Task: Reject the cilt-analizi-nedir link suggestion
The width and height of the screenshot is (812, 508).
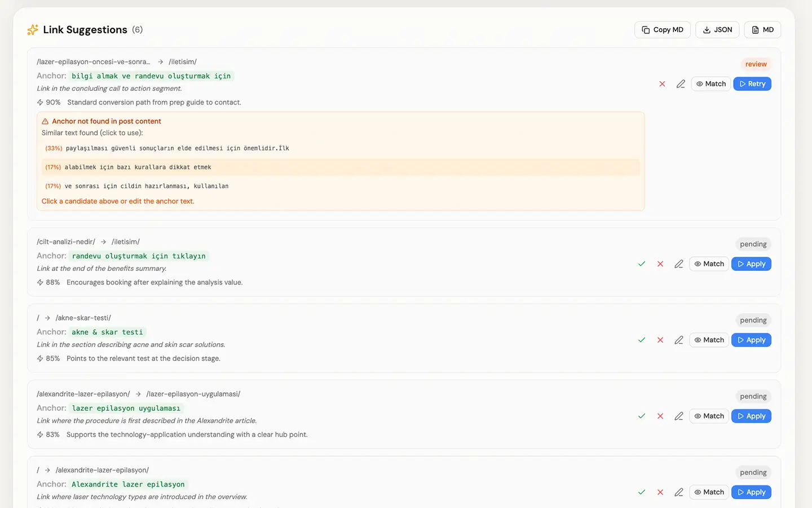Action: pos(660,264)
